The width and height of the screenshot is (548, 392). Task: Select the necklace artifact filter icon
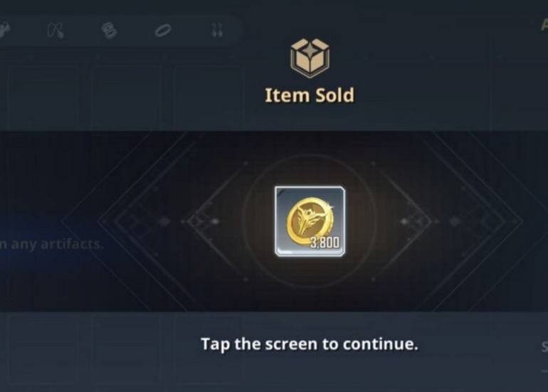pyautogui.click(x=56, y=31)
